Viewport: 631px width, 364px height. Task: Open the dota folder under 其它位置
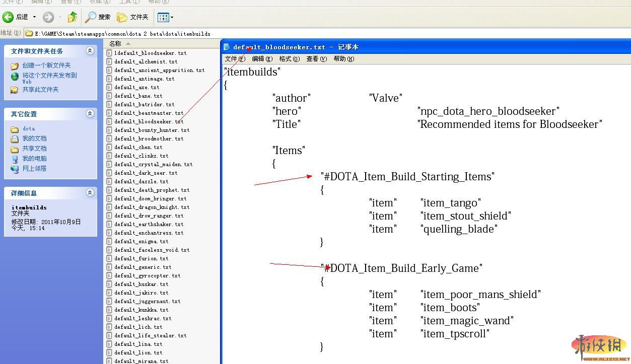[29, 129]
